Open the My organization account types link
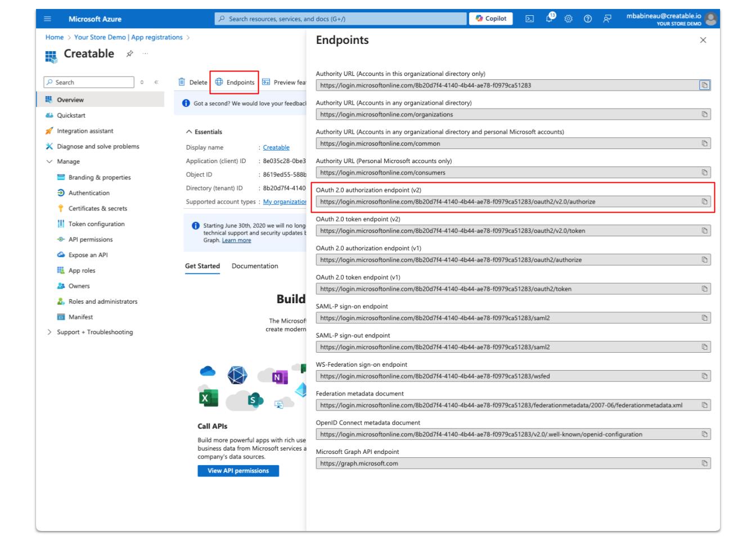Viewport: 756px width, 540px height. point(285,202)
